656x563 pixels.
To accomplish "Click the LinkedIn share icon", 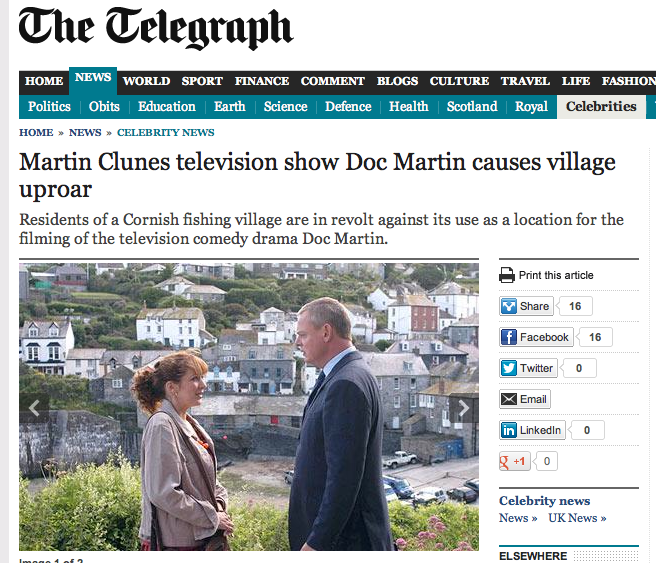I will pyautogui.click(x=508, y=430).
